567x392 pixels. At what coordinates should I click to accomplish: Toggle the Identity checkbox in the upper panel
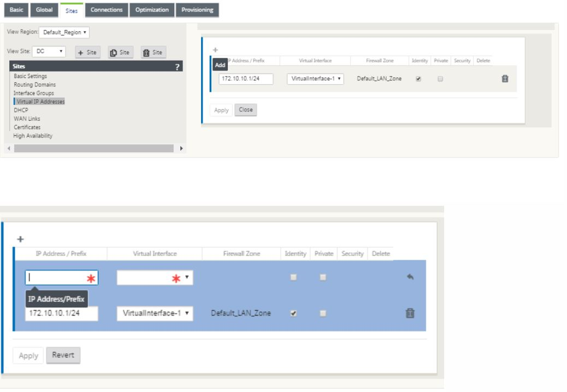[x=418, y=79]
